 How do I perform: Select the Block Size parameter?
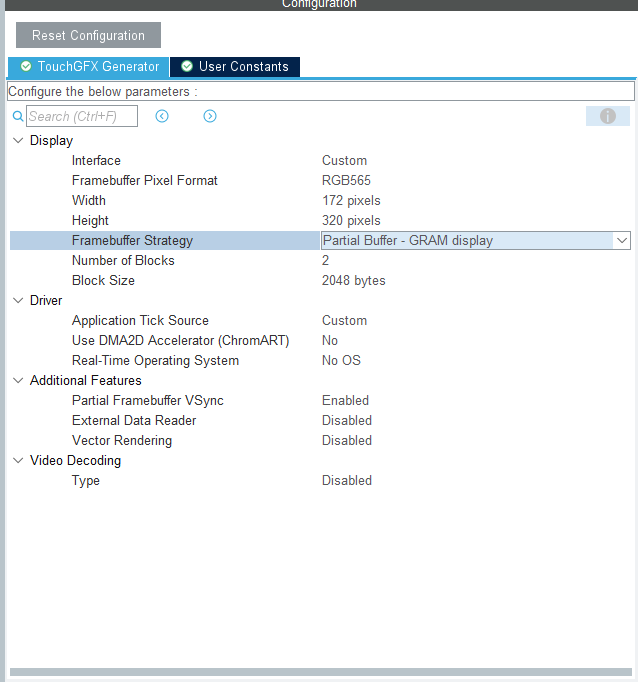(x=103, y=281)
